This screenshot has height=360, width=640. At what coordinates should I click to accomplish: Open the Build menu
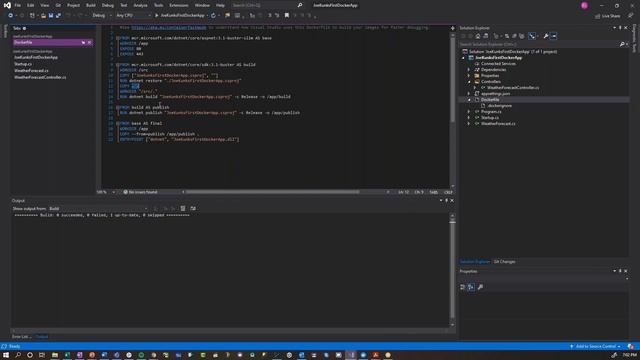(x=91, y=5)
